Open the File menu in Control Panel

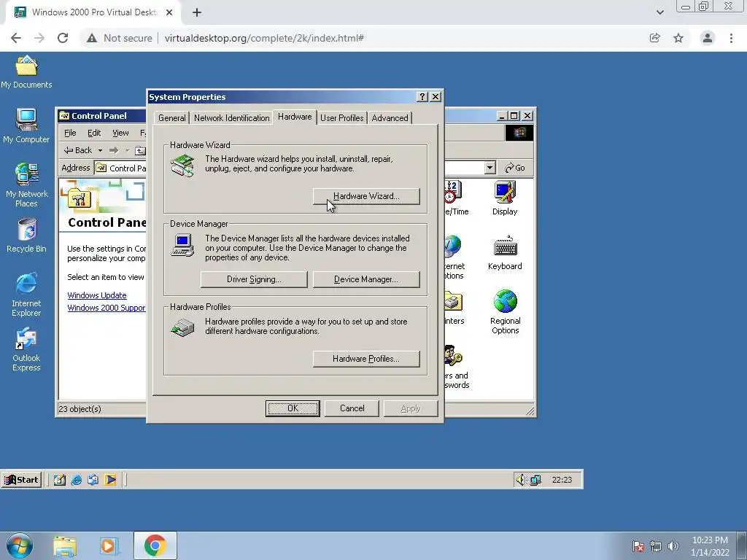click(x=70, y=133)
